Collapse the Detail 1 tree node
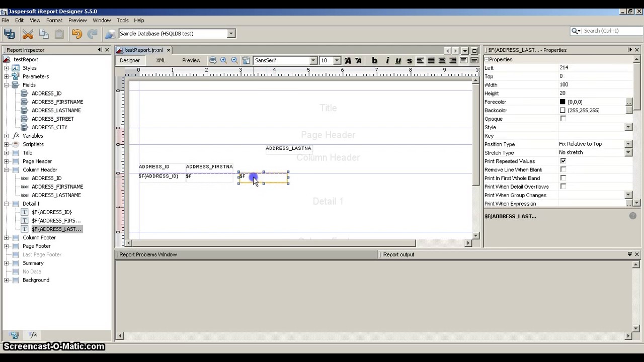Image resolution: width=644 pixels, height=362 pixels. (x=7, y=204)
